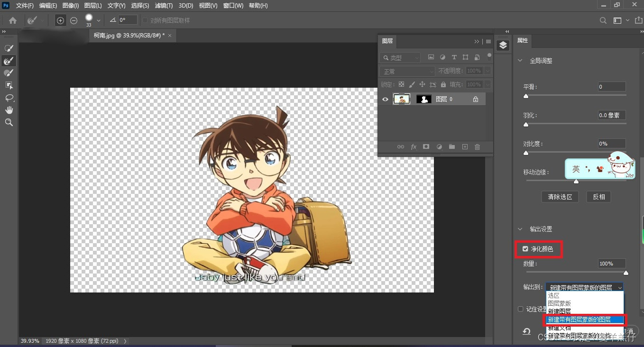Click the 平滑 slider handle

(x=525, y=96)
